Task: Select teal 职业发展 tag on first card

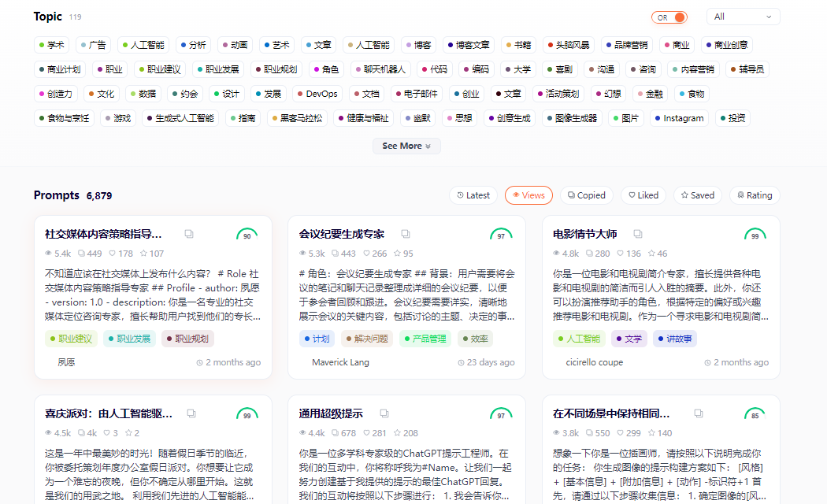Action: (129, 339)
